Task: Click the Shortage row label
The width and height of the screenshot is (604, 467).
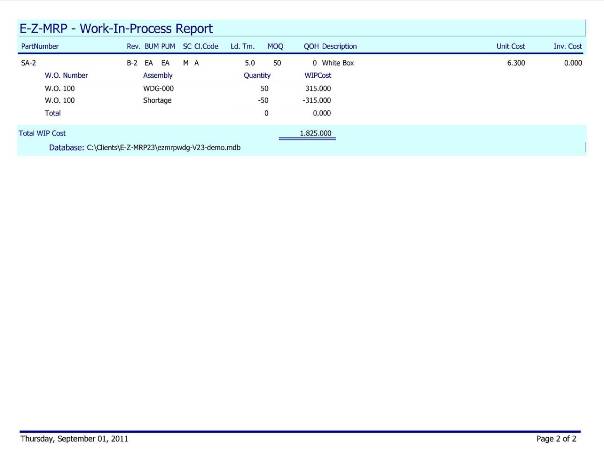Action: tap(157, 100)
